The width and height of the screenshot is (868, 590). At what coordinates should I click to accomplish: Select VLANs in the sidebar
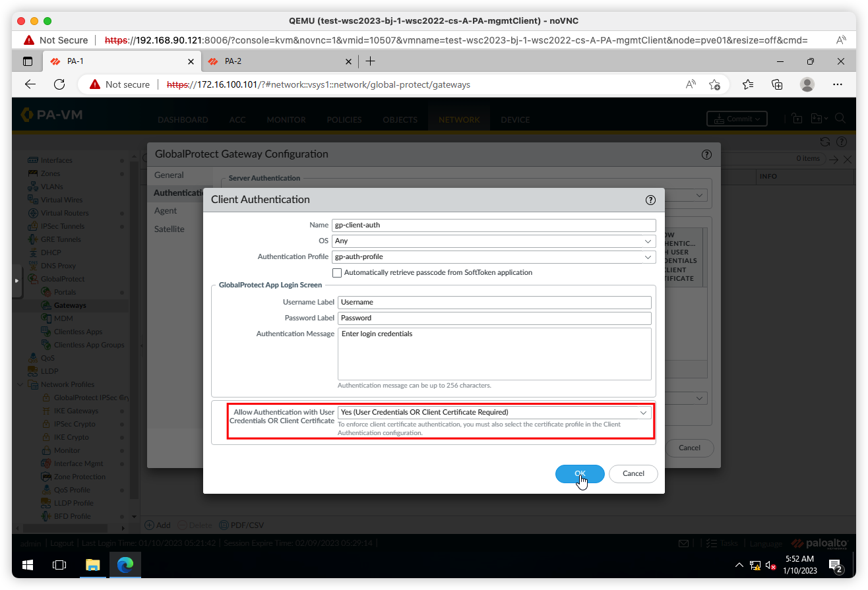(51, 187)
